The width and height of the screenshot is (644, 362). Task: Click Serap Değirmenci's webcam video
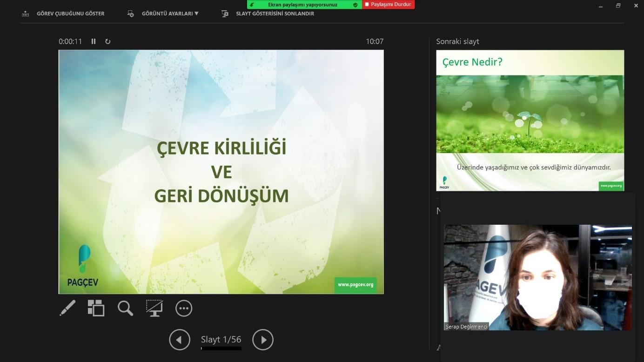[537, 277]
